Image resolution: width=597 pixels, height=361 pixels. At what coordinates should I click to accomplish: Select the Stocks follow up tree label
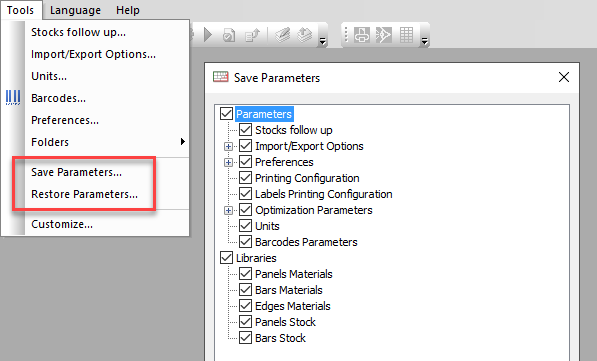click(294, 130)
